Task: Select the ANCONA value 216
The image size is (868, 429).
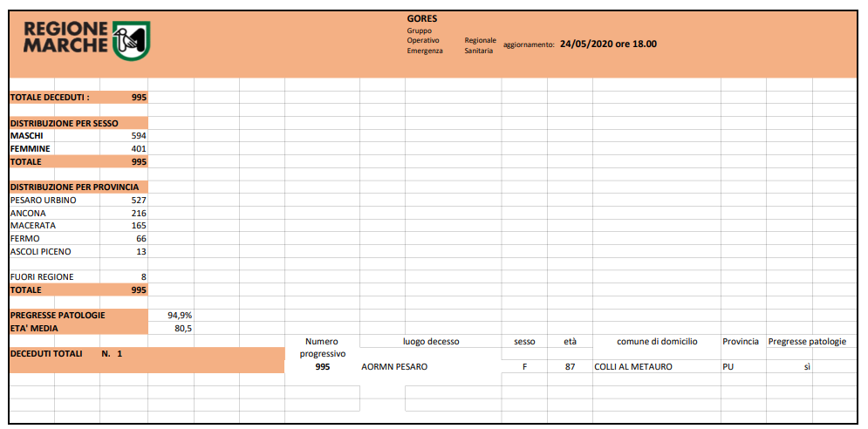Action: 139,213
